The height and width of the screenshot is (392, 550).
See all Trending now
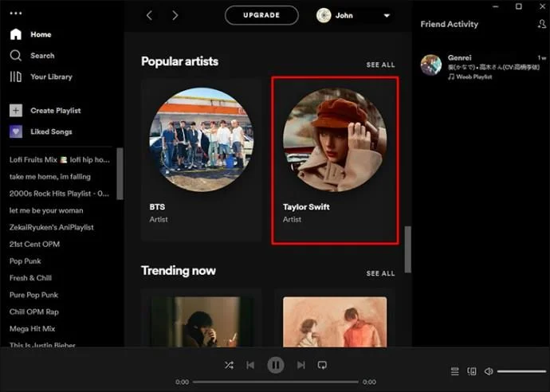pyautogui.click(x=380, y=273)
